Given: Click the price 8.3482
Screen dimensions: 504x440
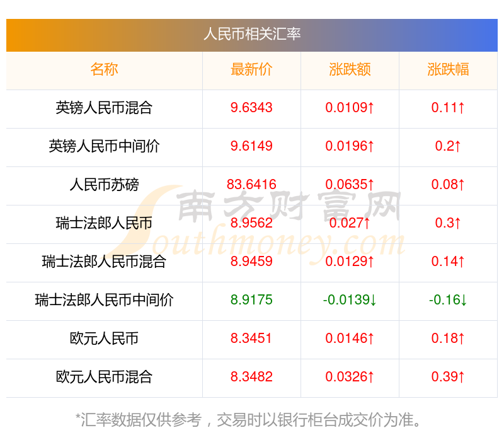Looking at the screenshot, I should tap(251, 377).
